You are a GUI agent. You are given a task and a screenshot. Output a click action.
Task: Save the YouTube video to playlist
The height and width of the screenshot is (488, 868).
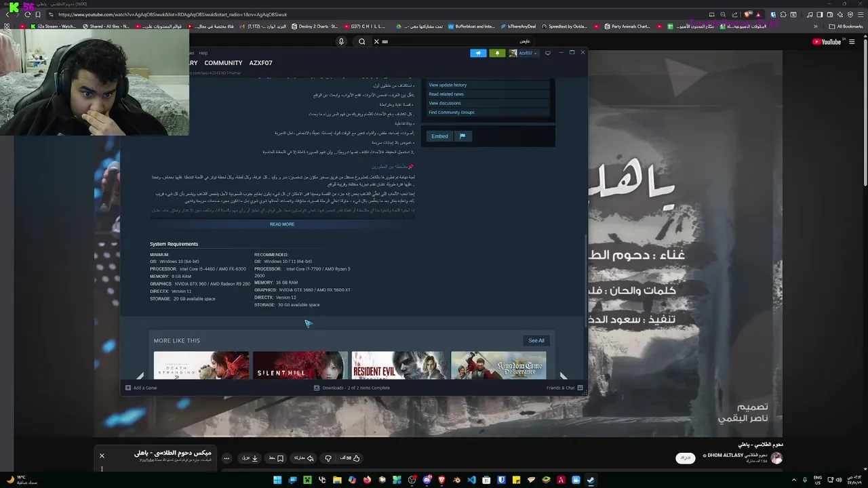point(276,458)
